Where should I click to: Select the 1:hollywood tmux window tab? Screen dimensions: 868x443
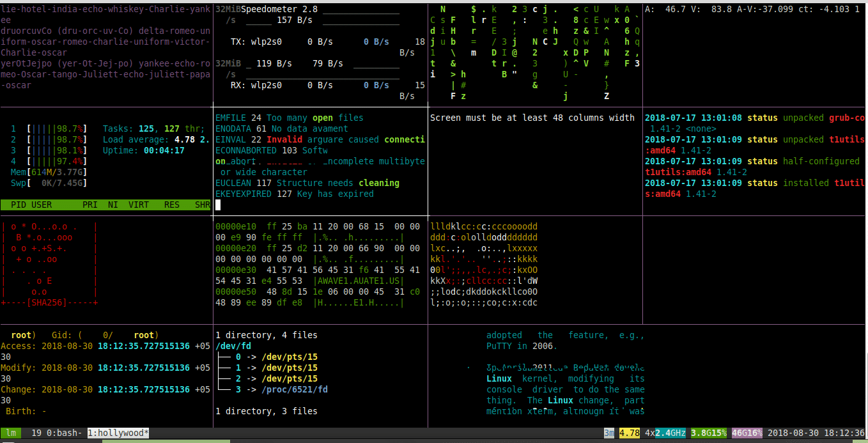tap(118, 433)
